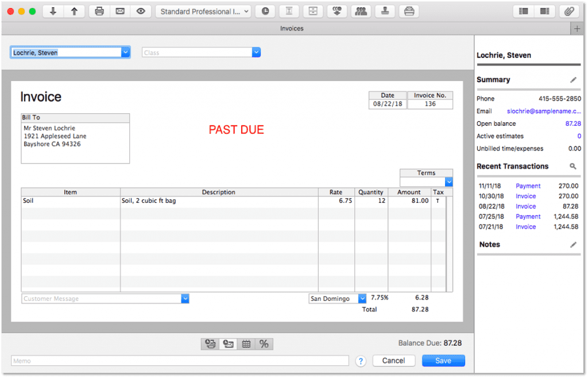Click the Cancel button

coord(393,360)
